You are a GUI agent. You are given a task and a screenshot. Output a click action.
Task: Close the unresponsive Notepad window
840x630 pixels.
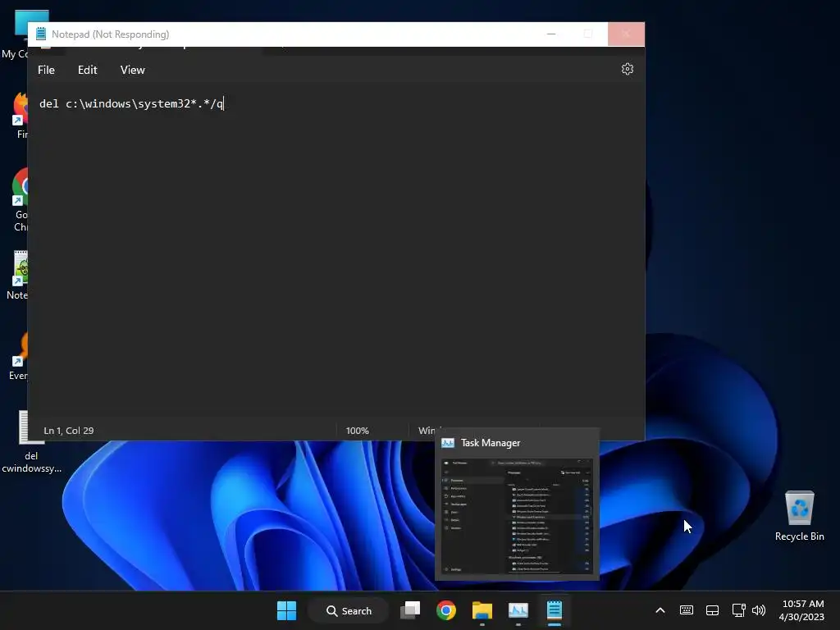click(626, 34)
